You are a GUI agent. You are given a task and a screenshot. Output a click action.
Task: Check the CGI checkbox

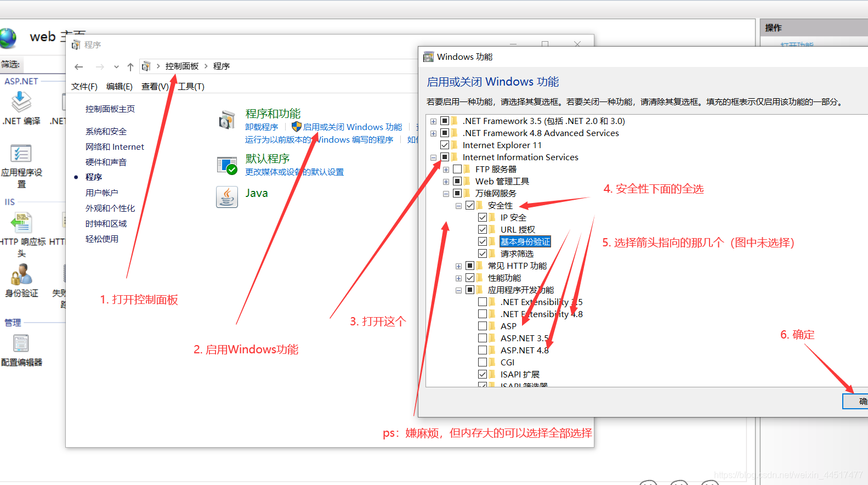(x=483, y=362)
